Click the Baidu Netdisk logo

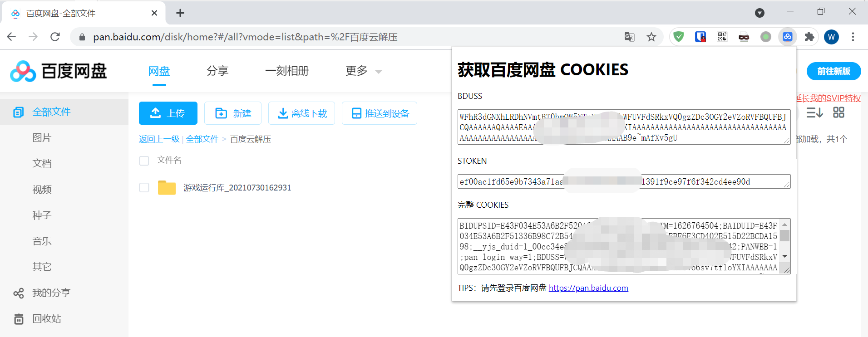click(x=59, y=71)
